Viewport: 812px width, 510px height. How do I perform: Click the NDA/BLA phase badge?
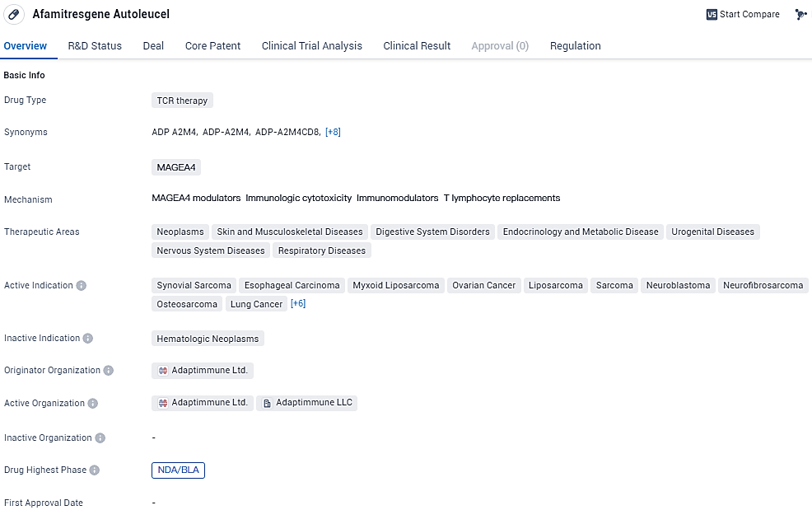[x=178, y=470]
